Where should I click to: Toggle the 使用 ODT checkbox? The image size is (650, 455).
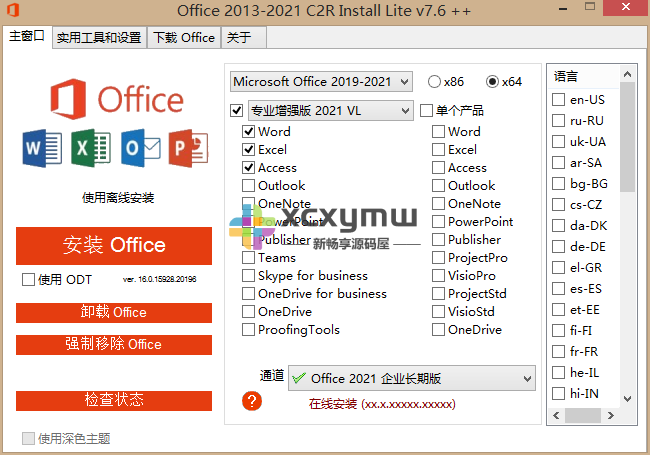(x=28, y=279)
